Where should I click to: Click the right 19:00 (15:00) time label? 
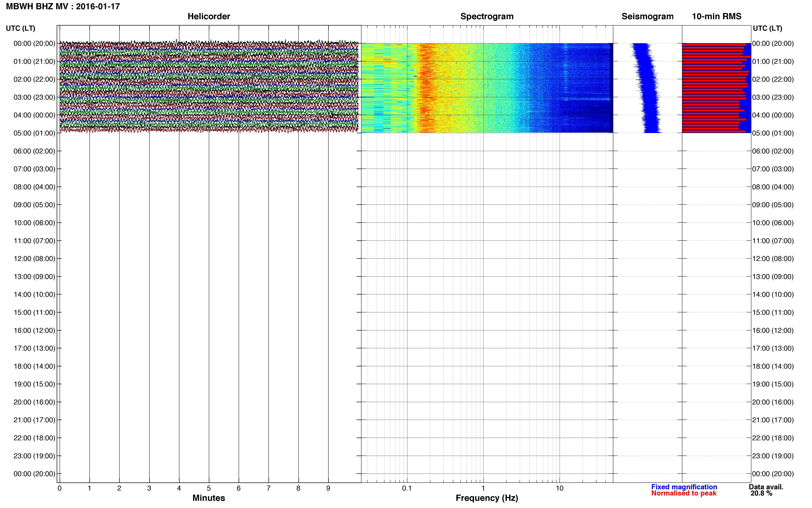coord(773,384)
